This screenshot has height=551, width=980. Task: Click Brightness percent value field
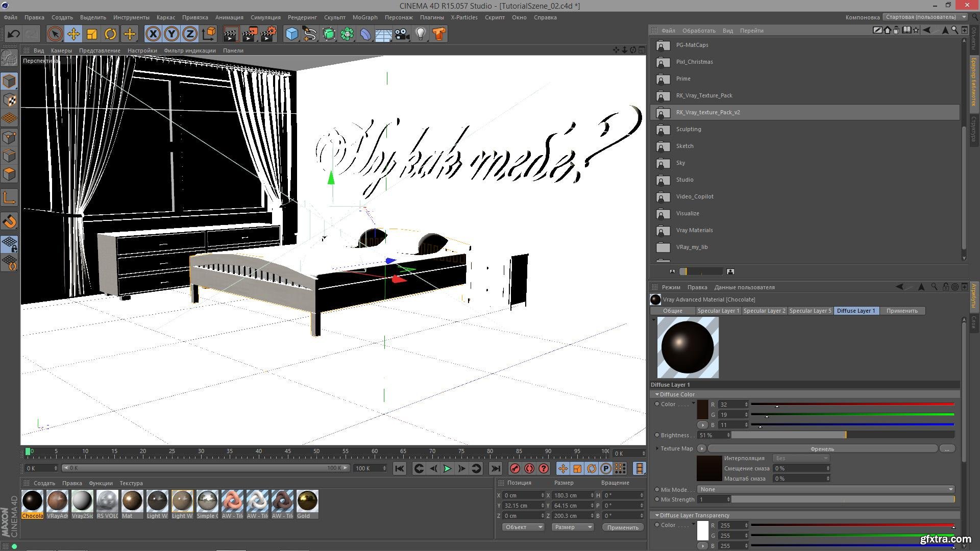coord(714,435)
